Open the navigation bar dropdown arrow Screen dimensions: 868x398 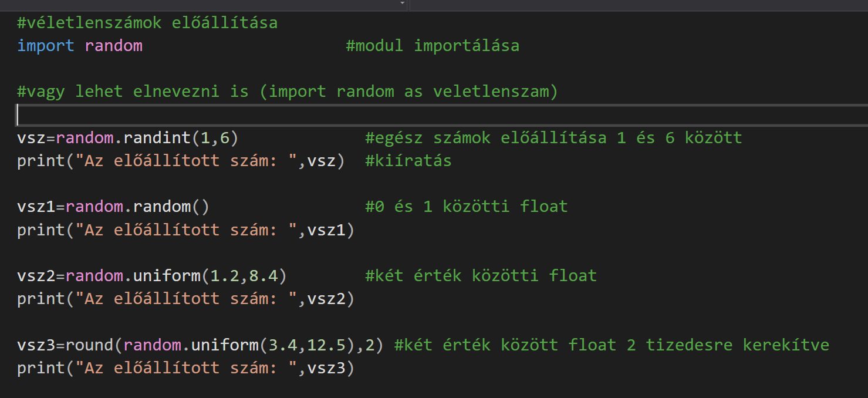(403, 4)
